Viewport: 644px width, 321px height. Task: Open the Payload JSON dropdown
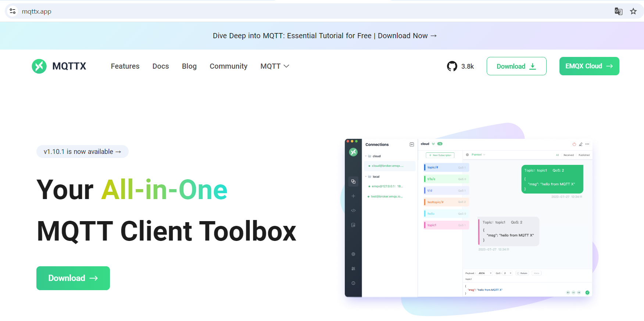tap(485, 273)
